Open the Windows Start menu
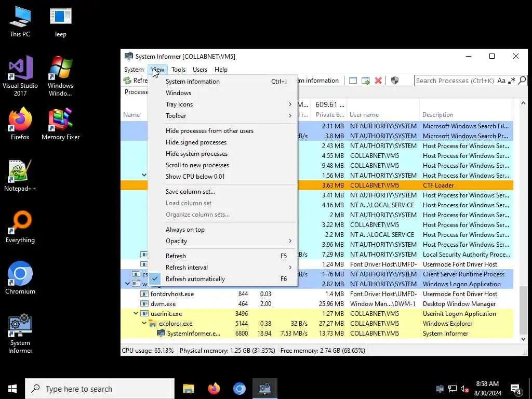 point(12,389)
